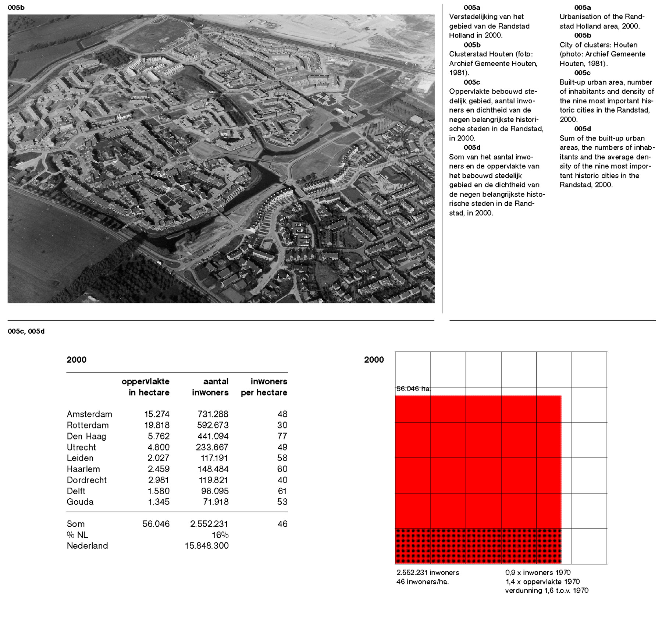Select the Som population value 2.552.231

[209, 524]
